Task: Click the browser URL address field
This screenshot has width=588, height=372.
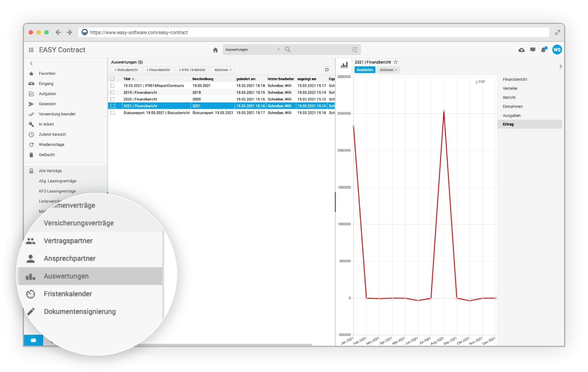Action: [314, 32]
